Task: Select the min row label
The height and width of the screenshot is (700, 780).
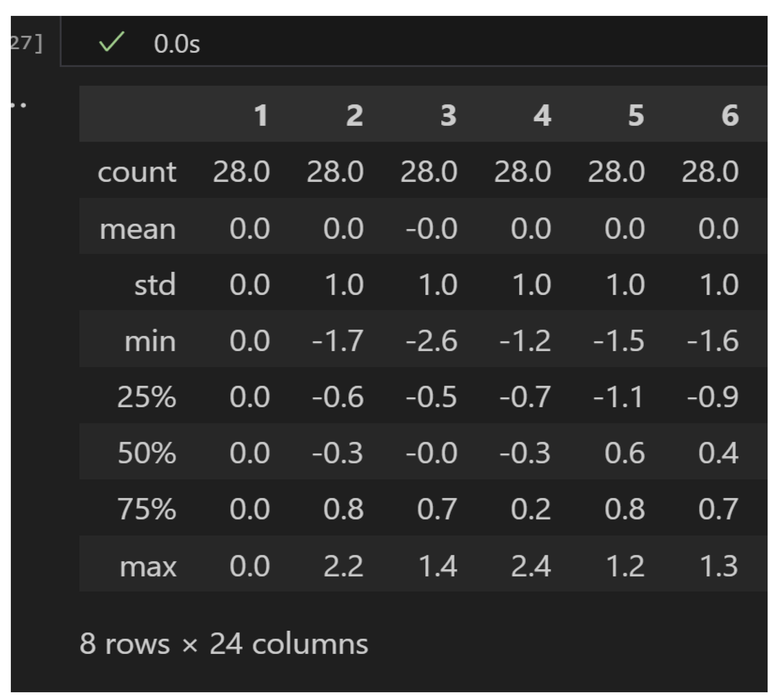Action: (x=150, y=341)
